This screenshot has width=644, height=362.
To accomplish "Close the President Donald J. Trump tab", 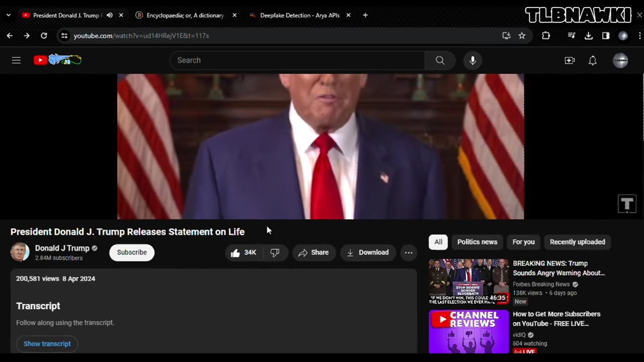I will (121, 15).
